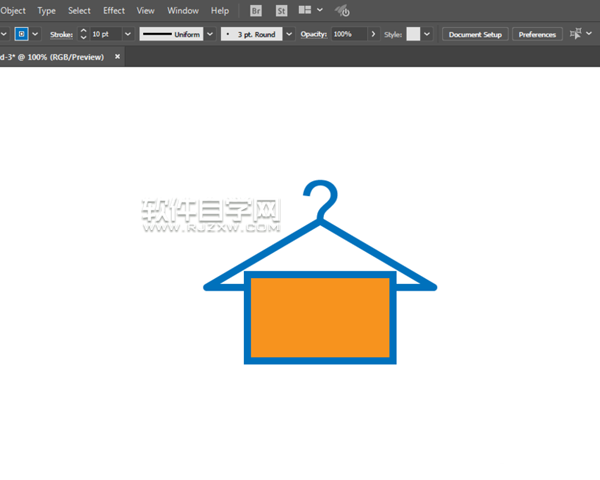
Task: Click the GPU performance rocket icon
Action: (x=343, y=11)
